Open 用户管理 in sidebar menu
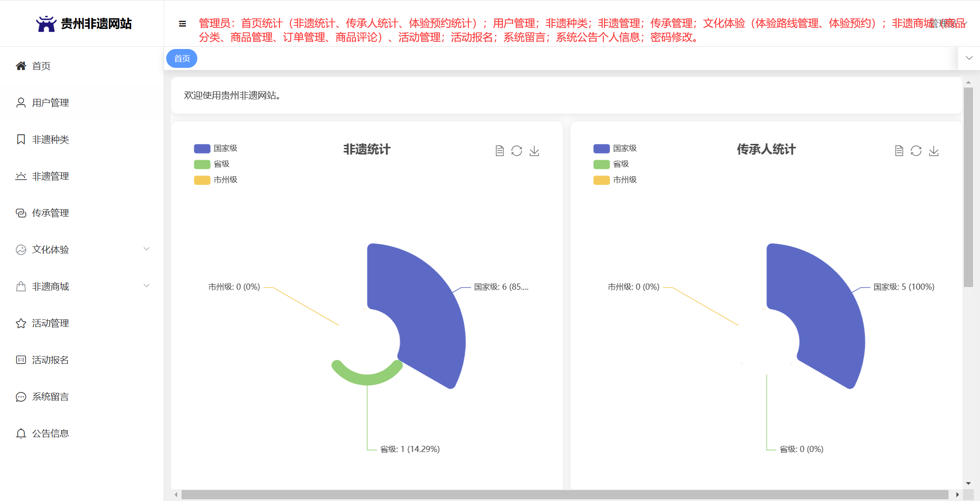 pyautogui.click(x=50, y=103)
